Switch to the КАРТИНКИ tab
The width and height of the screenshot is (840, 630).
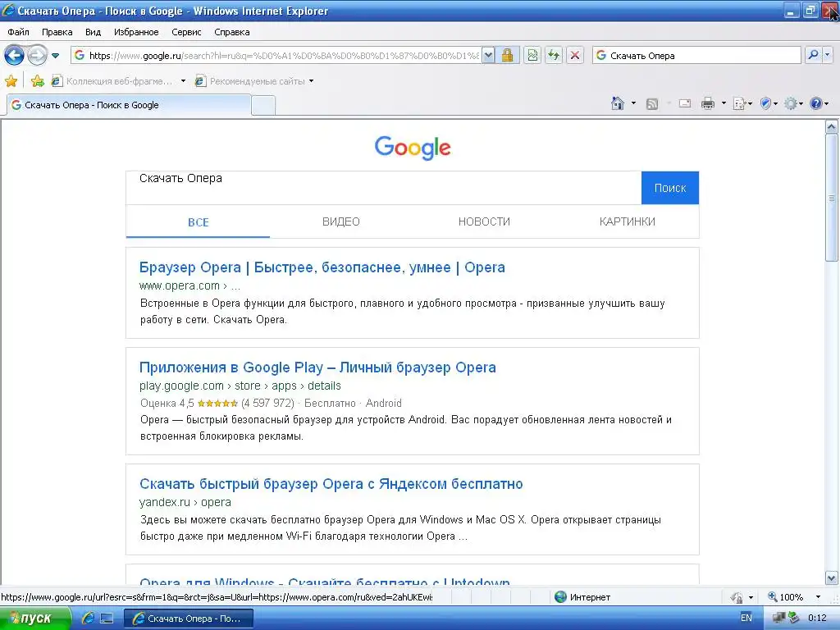[628, 221]
